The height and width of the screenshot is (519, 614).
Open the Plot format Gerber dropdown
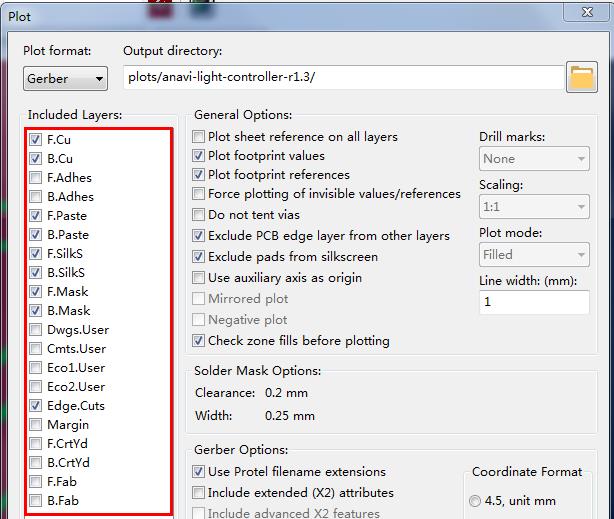point(65,78)
